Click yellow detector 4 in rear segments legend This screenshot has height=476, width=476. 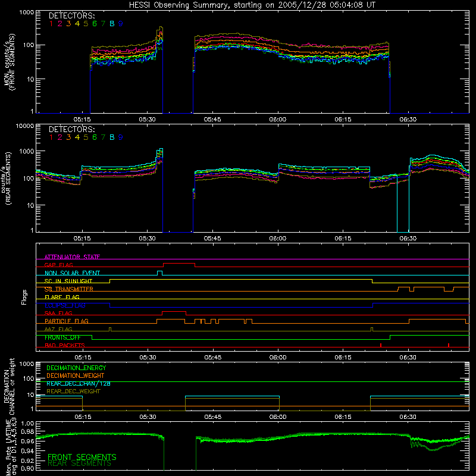[x=77, y=137]
